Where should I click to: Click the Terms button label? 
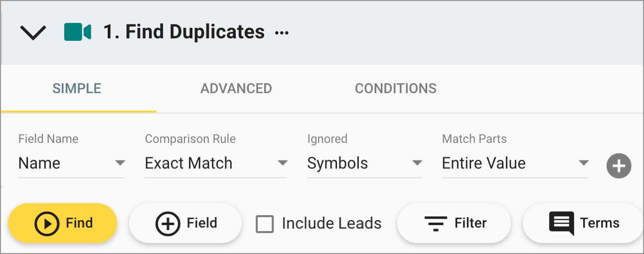(600, 223)
